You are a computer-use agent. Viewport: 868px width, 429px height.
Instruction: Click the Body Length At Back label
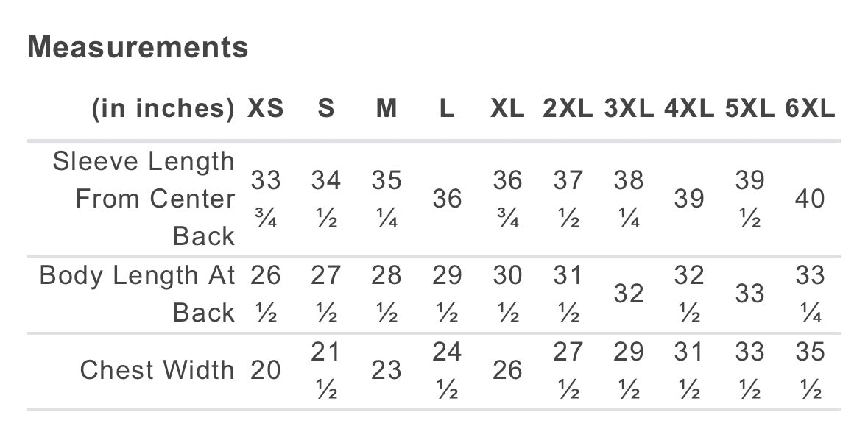138,294
